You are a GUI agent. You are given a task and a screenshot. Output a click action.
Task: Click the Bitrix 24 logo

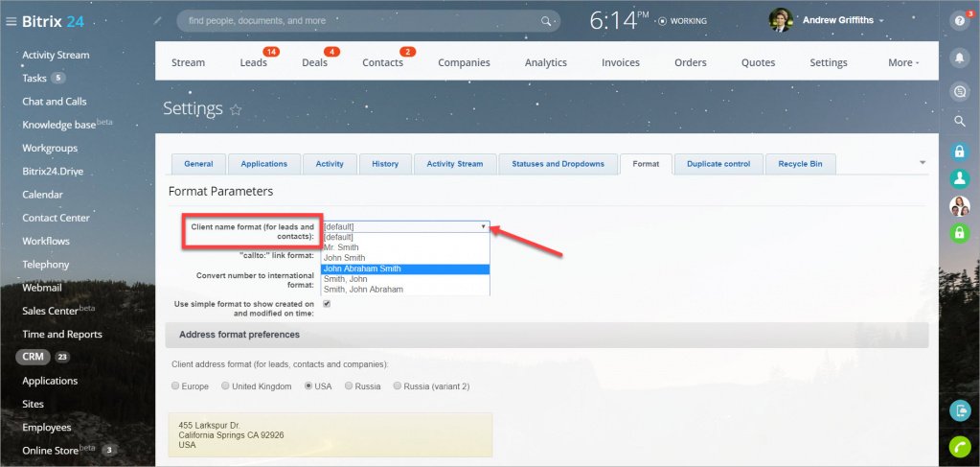coord(53,21)
